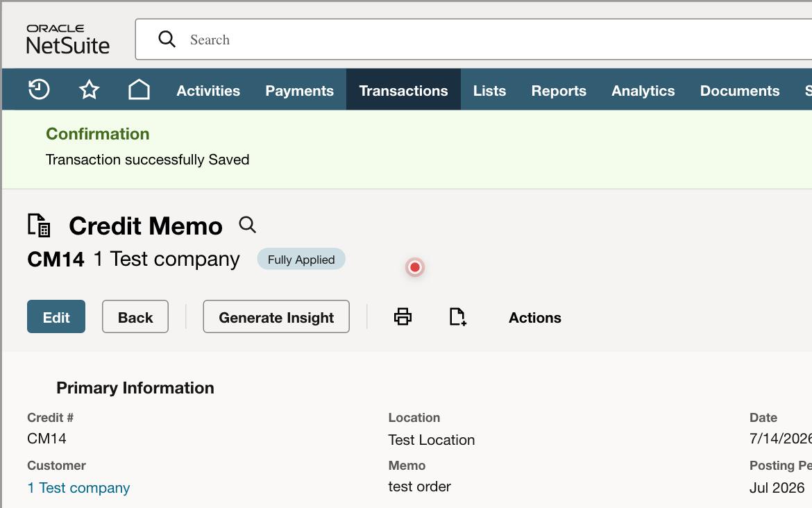Click the search icon beside Credit Memo title
812x508 pixels.
coord(248,225)
